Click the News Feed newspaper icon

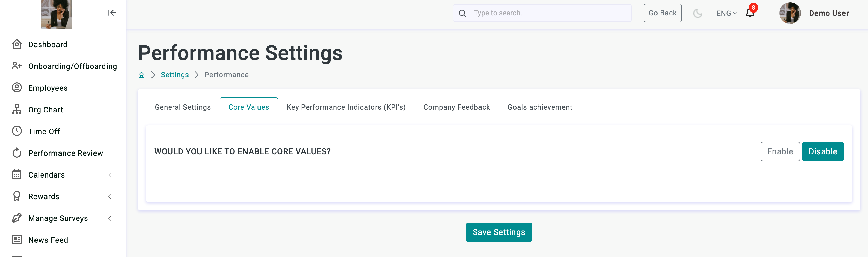pyautogui.click(x=17, y=239)
